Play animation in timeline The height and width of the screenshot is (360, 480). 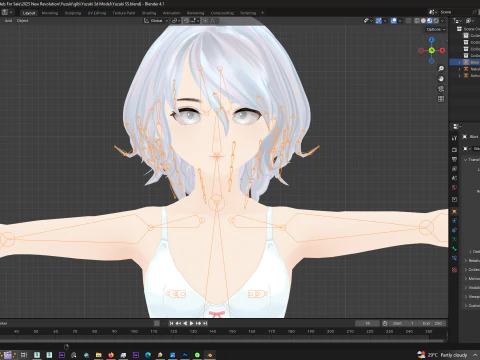click(191, 323)
